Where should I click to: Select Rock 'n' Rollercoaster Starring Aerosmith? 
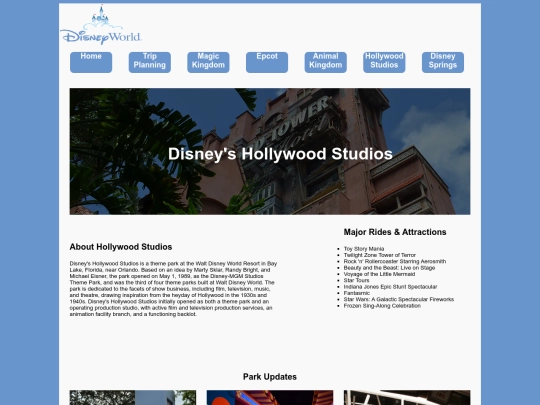[x=395, y=261]
